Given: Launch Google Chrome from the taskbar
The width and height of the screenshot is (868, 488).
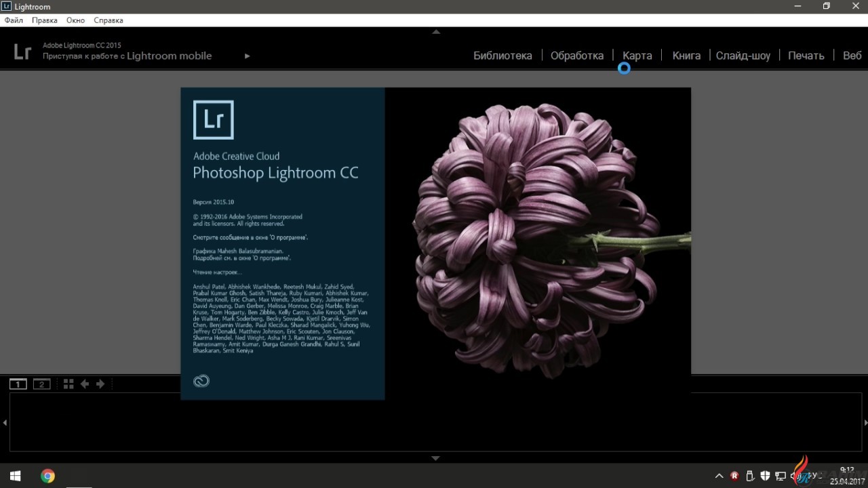Looking at the screenshot, I should pyautogui.click(x=47, y=476).
